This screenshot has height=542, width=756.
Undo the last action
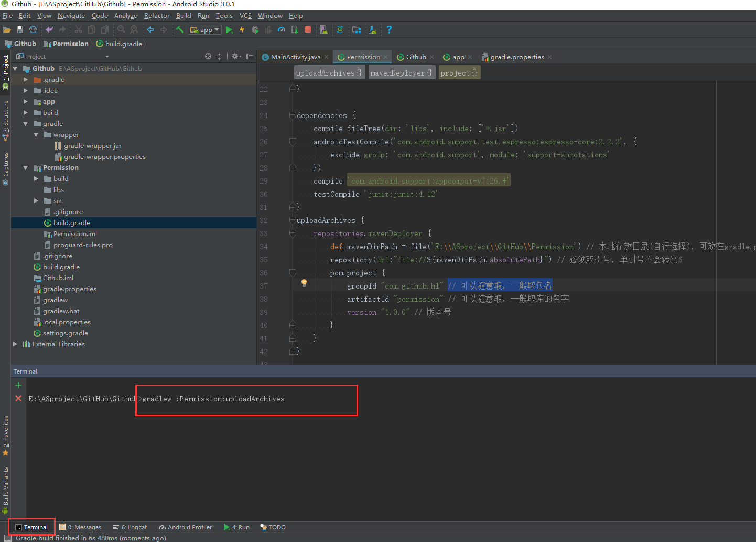[49, 30]
